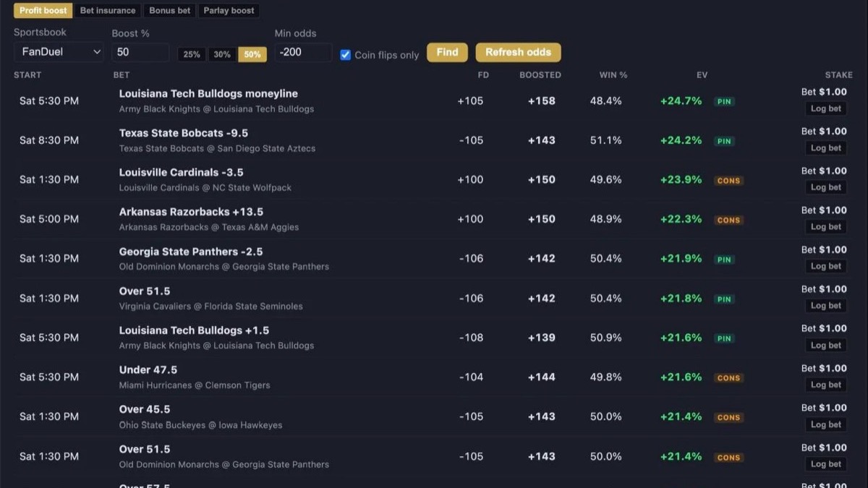
Task: Log bet for Texas State Bobcats -9.5
Action: pyautogui.click(x=825, y=148)
